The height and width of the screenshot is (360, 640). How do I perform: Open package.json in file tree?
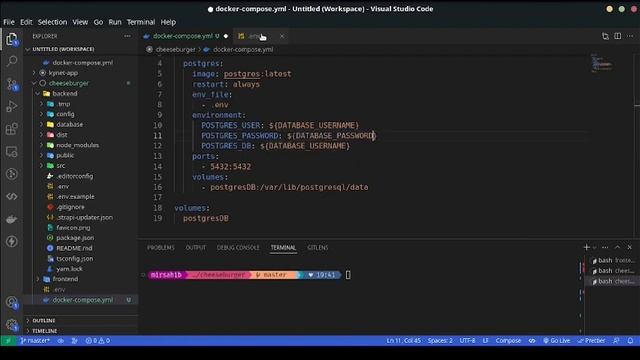(75, 238)
